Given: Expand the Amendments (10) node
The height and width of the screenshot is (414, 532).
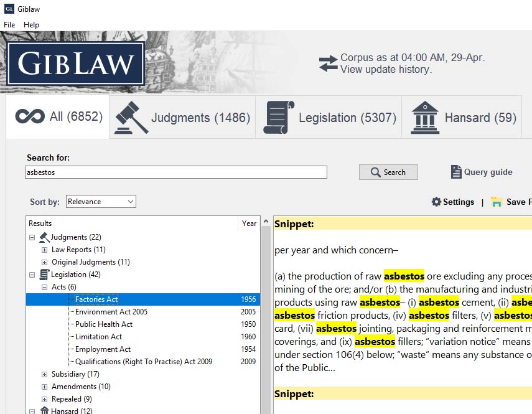Looking at the screenshot, I should [44, 387].
